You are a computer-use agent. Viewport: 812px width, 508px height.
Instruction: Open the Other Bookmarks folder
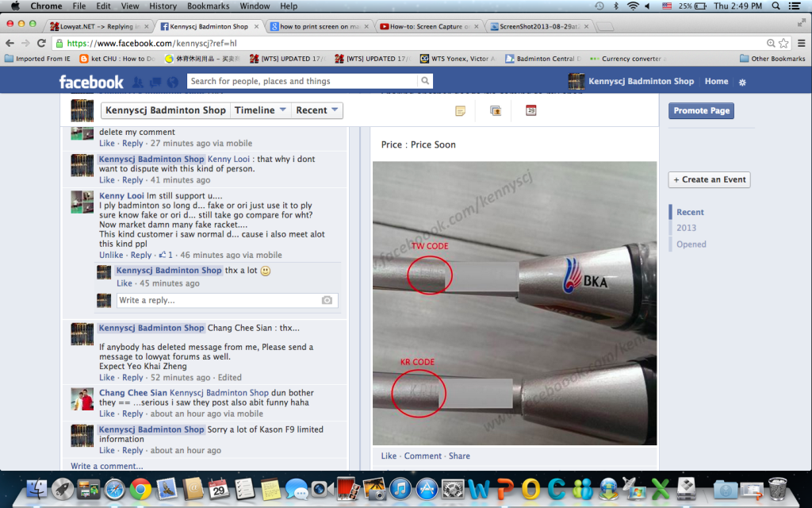(x=772, y=59)
